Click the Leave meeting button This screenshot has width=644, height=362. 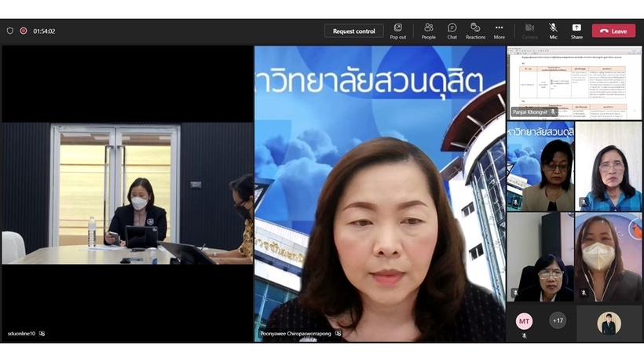coord(613,31)
